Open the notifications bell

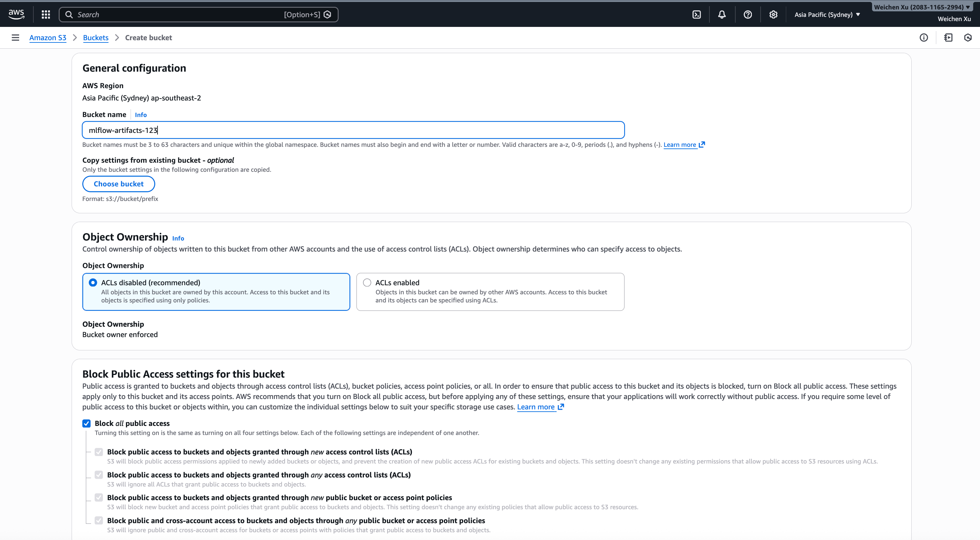click(722, 14)
